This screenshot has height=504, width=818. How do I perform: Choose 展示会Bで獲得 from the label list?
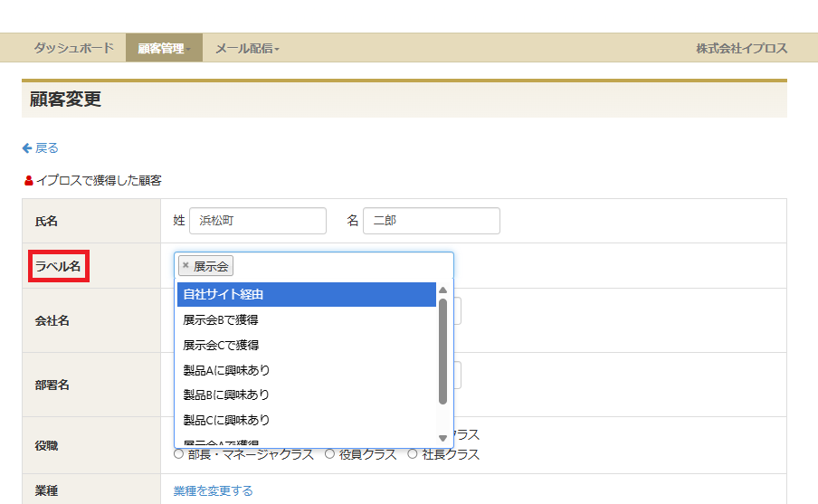coord(306,320)
